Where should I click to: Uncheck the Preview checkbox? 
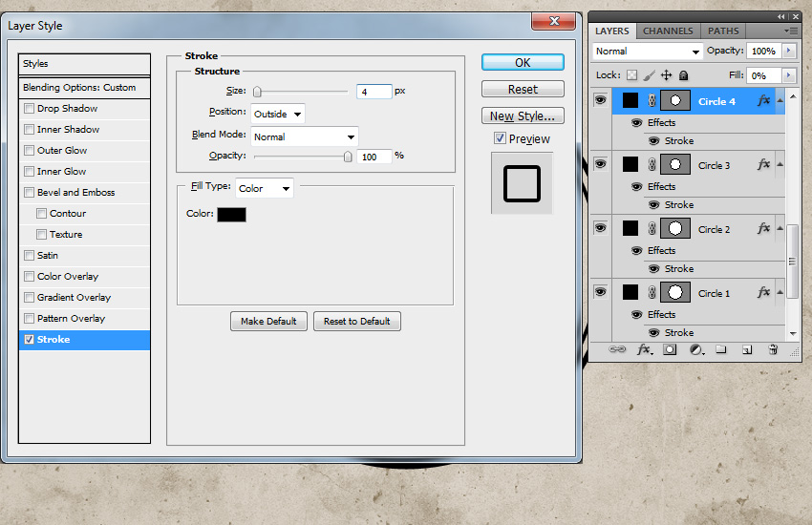click(500, 138)
